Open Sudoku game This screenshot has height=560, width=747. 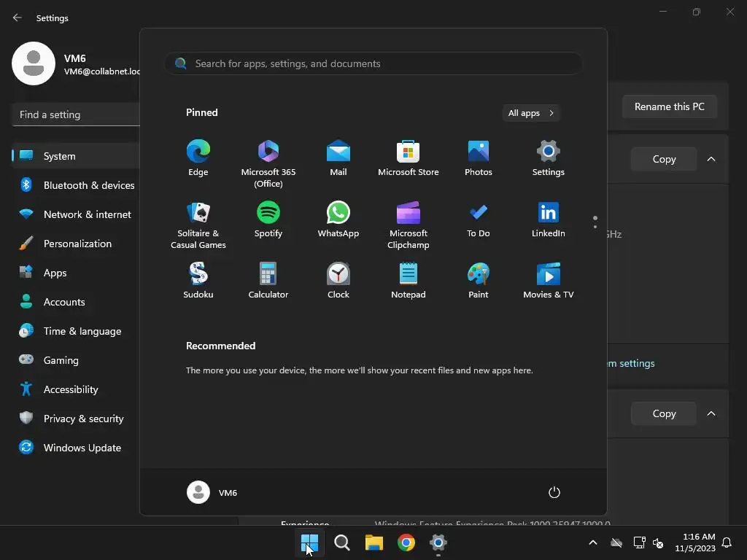tap(198, 281)
